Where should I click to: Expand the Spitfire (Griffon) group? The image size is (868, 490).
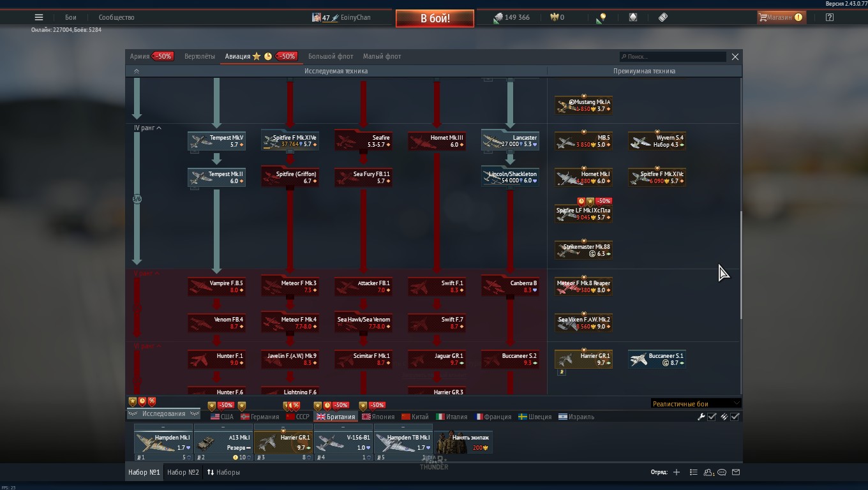tap(290, 177)
